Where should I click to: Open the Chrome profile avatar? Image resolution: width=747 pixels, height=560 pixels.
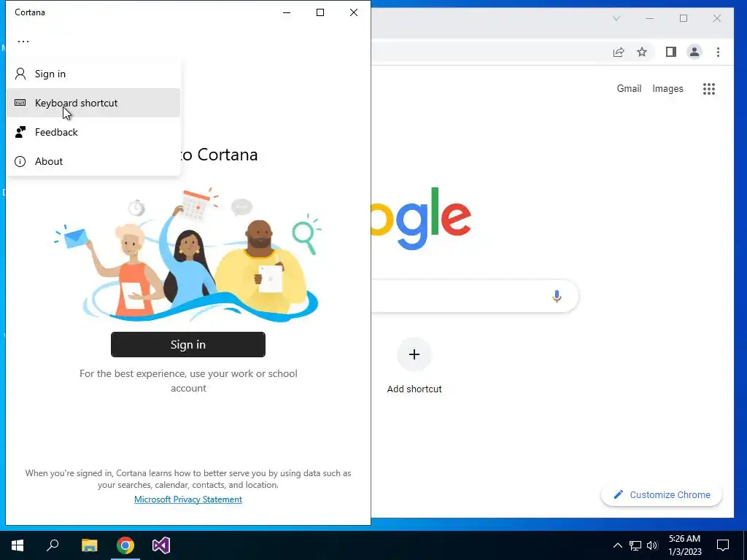[x=694, y=52]
